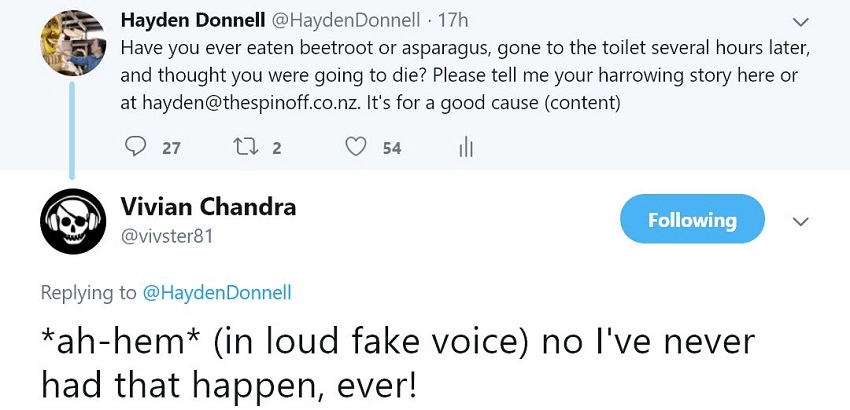Toggle the Following button
850x410 pixels.
(692, 220)
